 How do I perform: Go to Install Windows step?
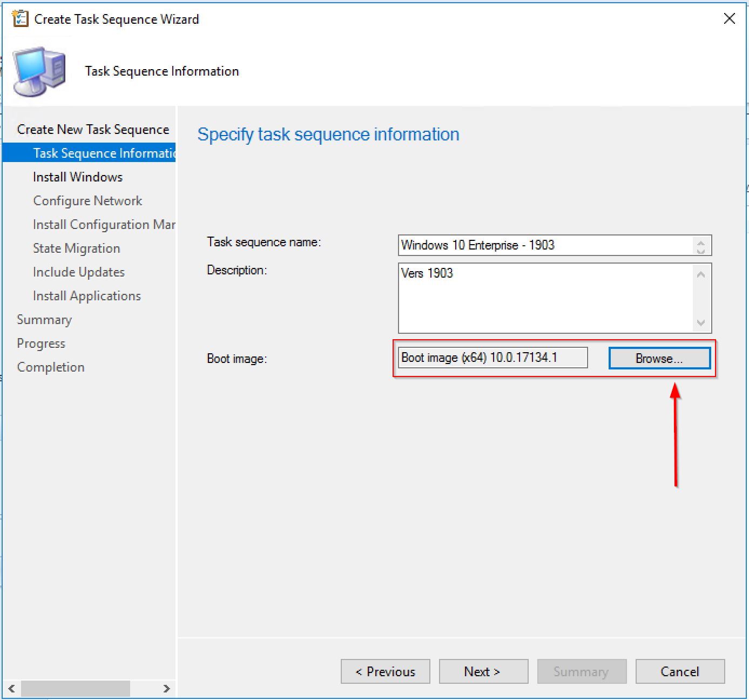[78, 177]
